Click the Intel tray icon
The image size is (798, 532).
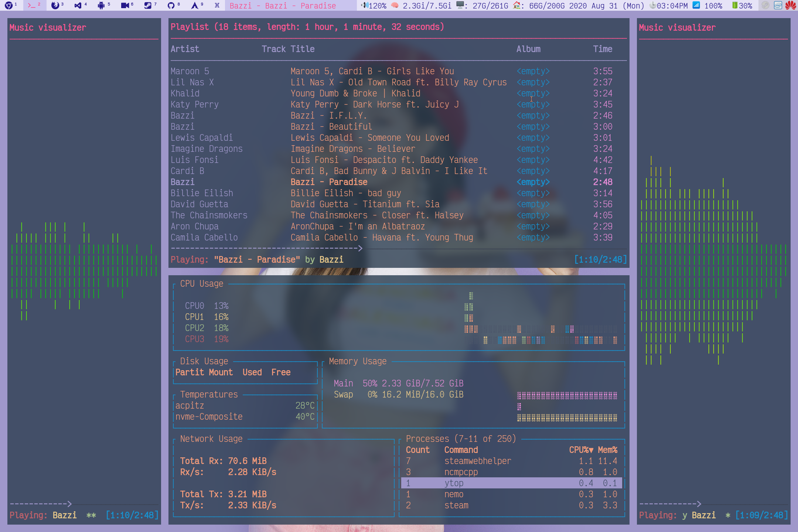(x=778, y=5)
